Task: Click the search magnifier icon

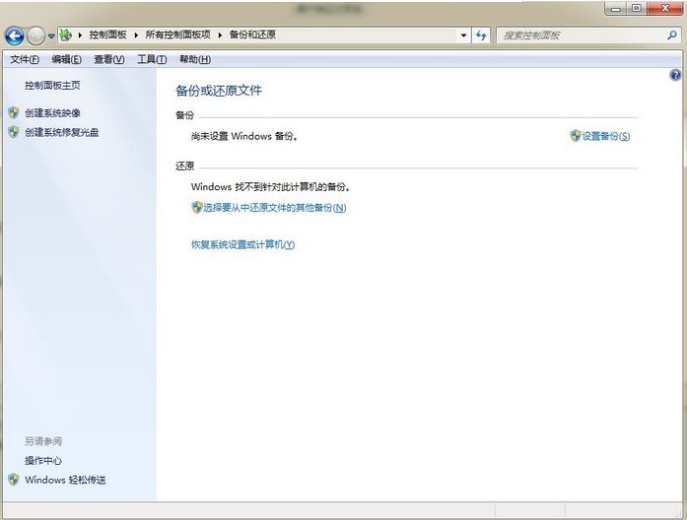Action: [x=672, y=35]
